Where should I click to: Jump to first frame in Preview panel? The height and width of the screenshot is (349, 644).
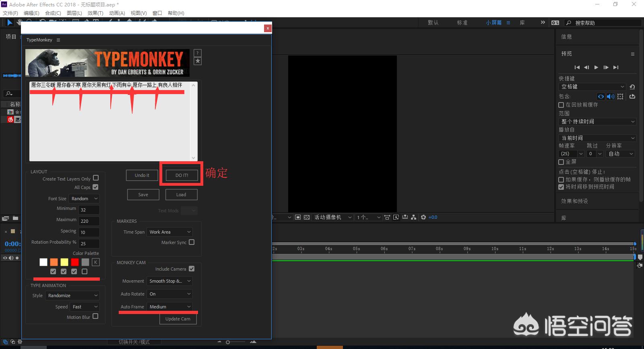pos(577,68)
